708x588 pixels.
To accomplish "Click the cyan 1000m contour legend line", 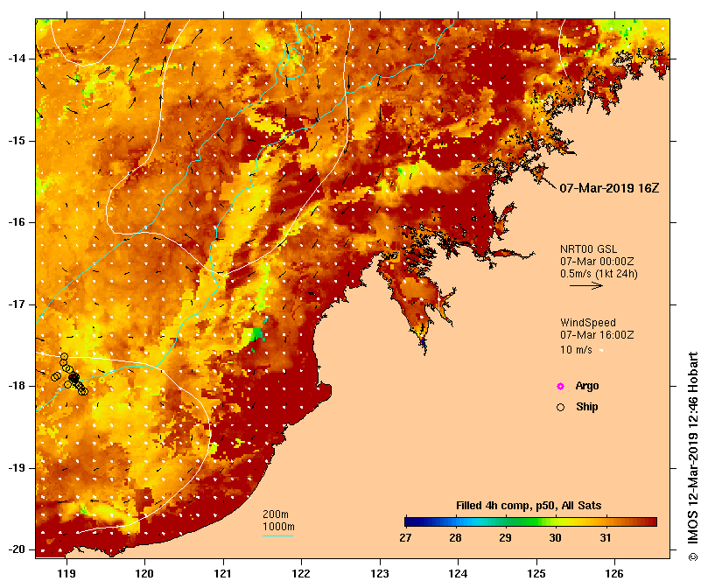I will (x=278, y=536).
